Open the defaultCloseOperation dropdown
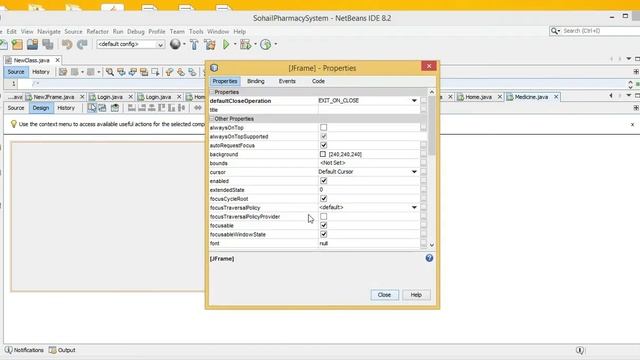 tap(414, 100)
